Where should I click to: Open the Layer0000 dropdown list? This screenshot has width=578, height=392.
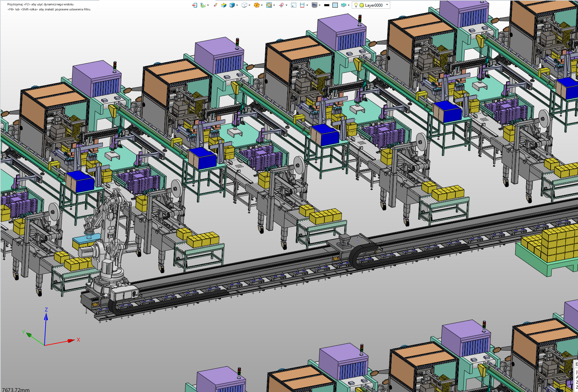click(387, 5)
